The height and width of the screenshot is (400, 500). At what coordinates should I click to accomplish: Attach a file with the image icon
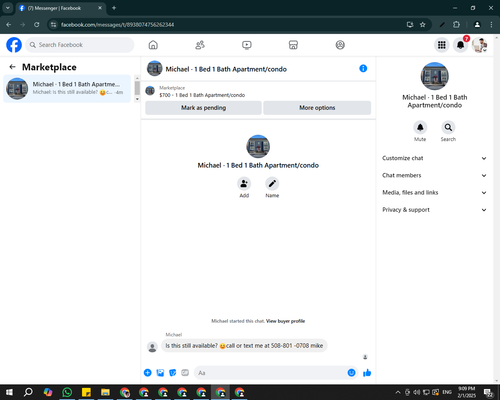(160, 373)
